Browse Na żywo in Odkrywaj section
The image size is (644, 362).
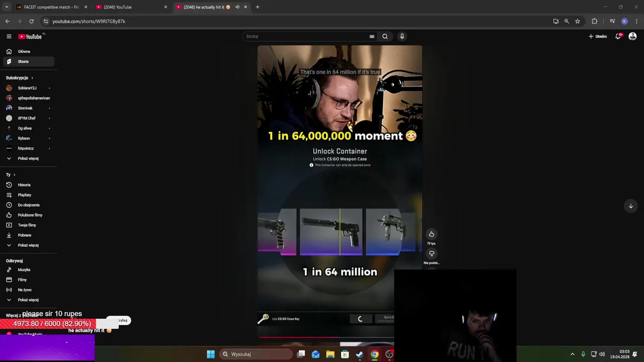[x=29, y=290]
